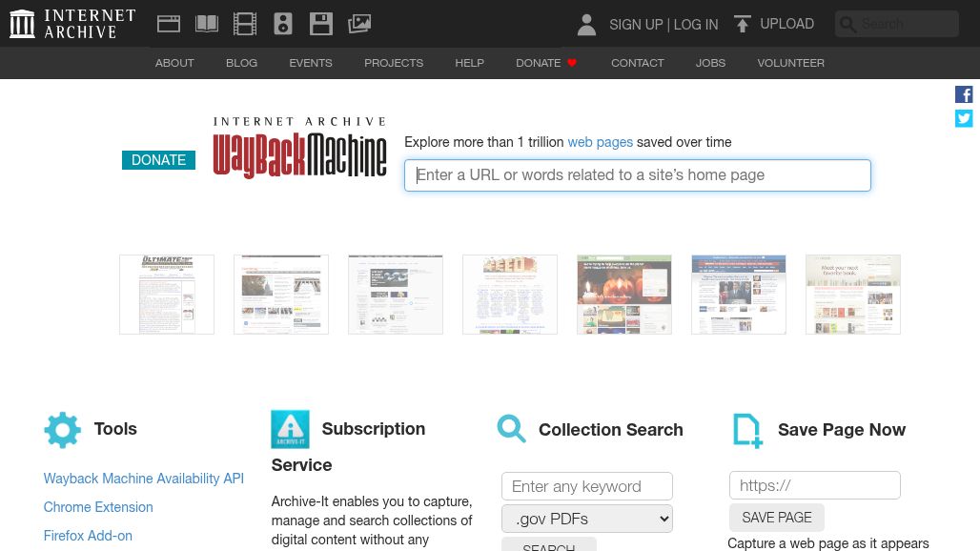Open the Video collection film icon
Screen dimensions: 980x551
pos(245,23)
